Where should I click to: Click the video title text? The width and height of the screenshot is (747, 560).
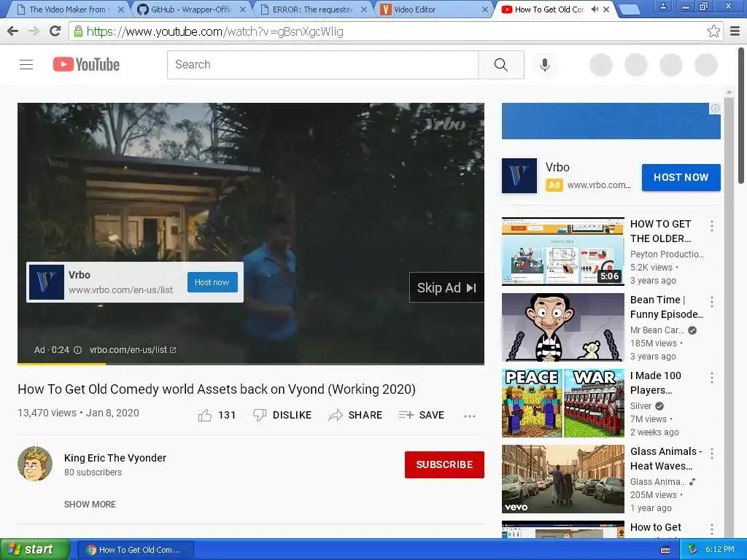click(217, 389)
